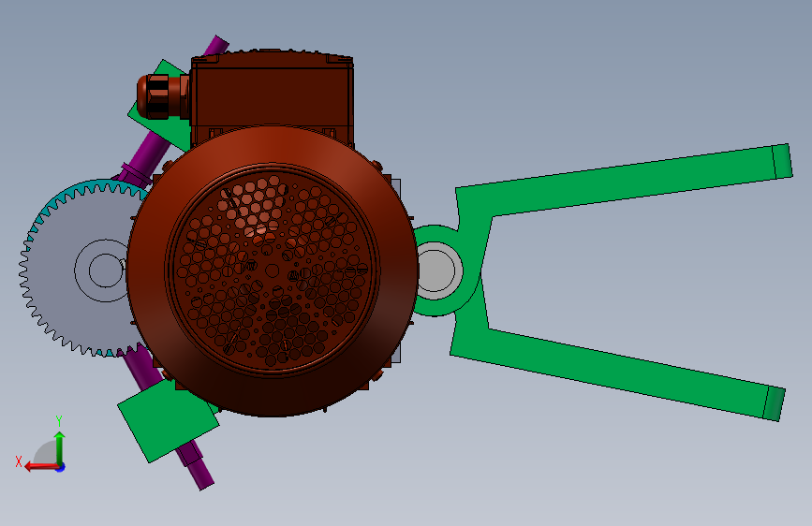The image size is (812, 526).
Task: Select the purple rod end at the bottom
Action: pos(199,472)
